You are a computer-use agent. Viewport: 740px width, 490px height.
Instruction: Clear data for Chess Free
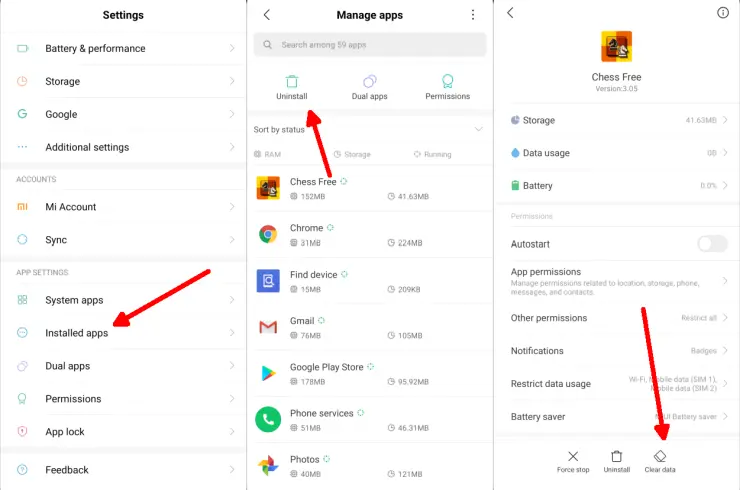click(x=660, y=462)
